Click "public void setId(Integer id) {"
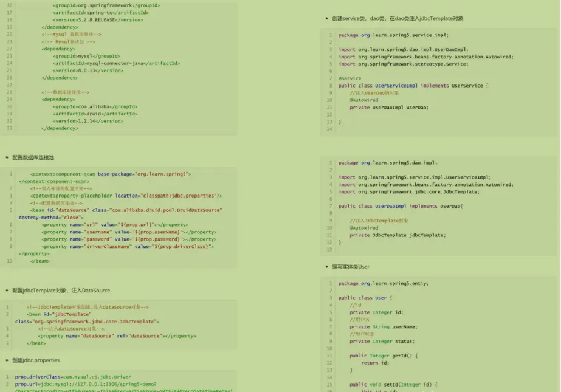This screenshot has width=561, height=392. click(x=394, y=385)
